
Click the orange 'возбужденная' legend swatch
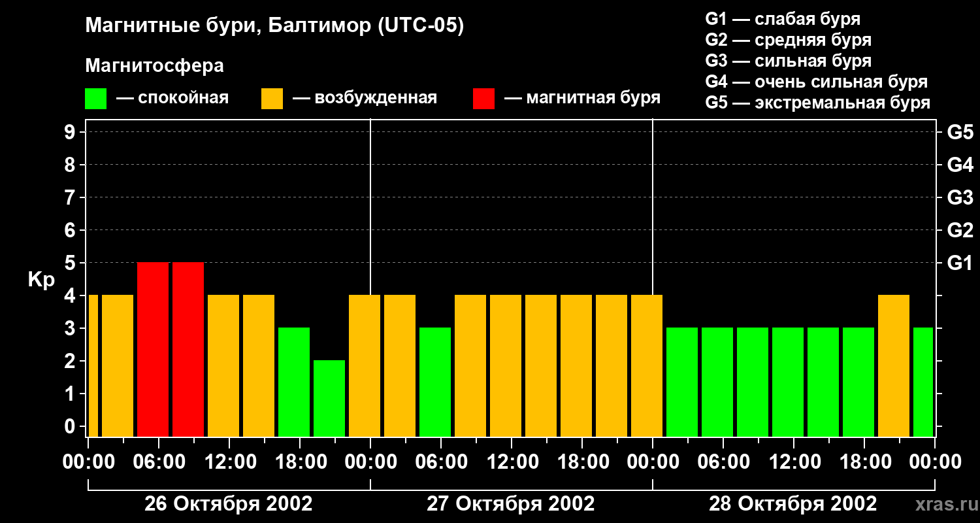[x=272, y=99]
